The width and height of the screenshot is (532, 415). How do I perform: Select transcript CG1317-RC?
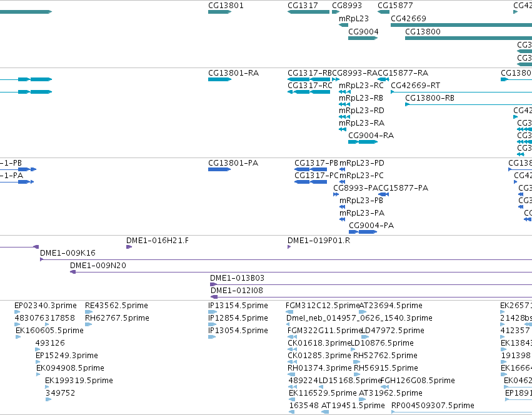point(309,92)
